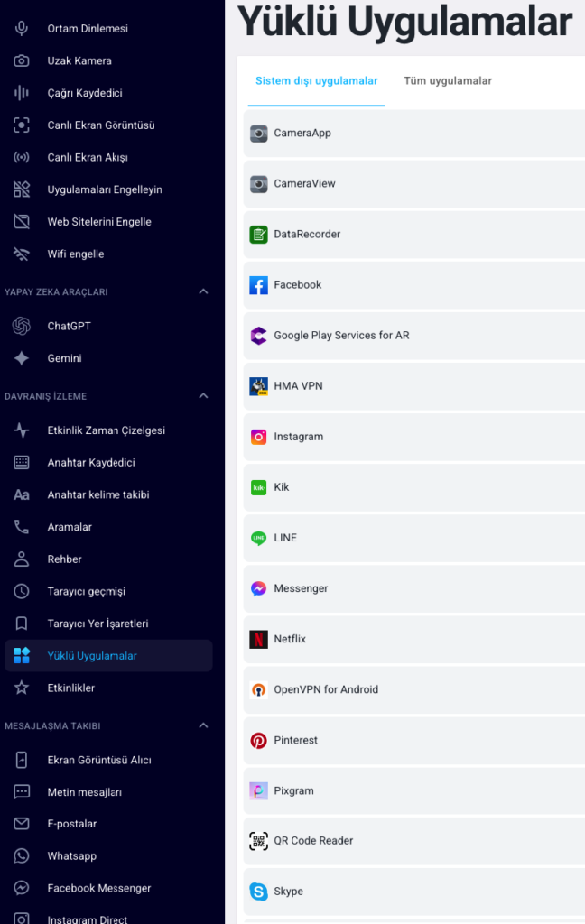Viewport: 585px width, 924px height.
Task: Open the ChatGPT logo icon in sidebar
Action: [22, 326]
